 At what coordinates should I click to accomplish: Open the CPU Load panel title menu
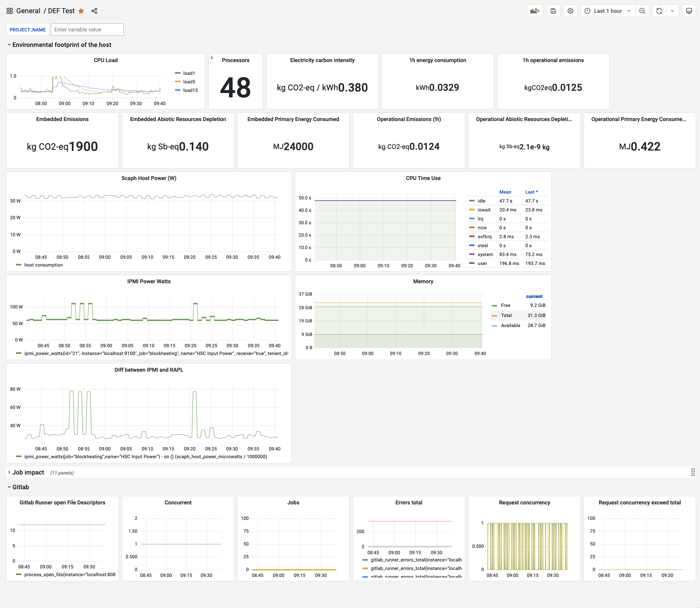coord(106,60)
